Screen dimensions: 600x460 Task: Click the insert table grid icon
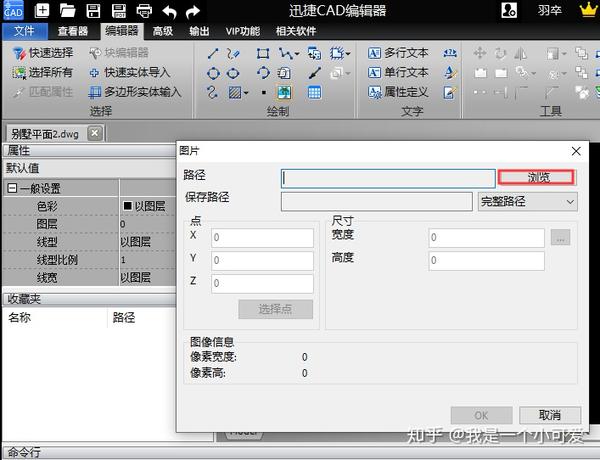pyautogui.click(x=315, y=92)
